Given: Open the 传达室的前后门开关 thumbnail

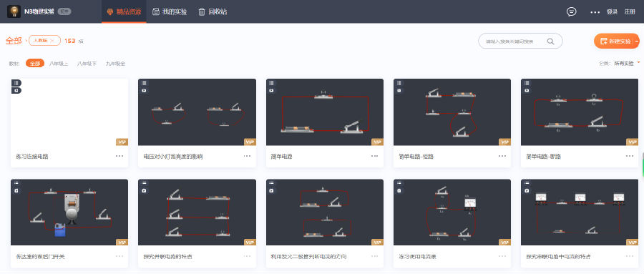Looking at the screenshot, I should 69,212.
